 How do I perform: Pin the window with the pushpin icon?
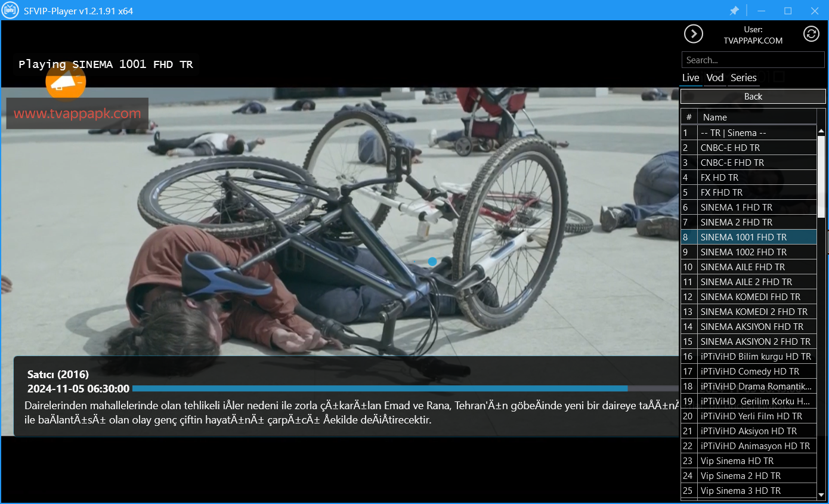click(734, 10)
